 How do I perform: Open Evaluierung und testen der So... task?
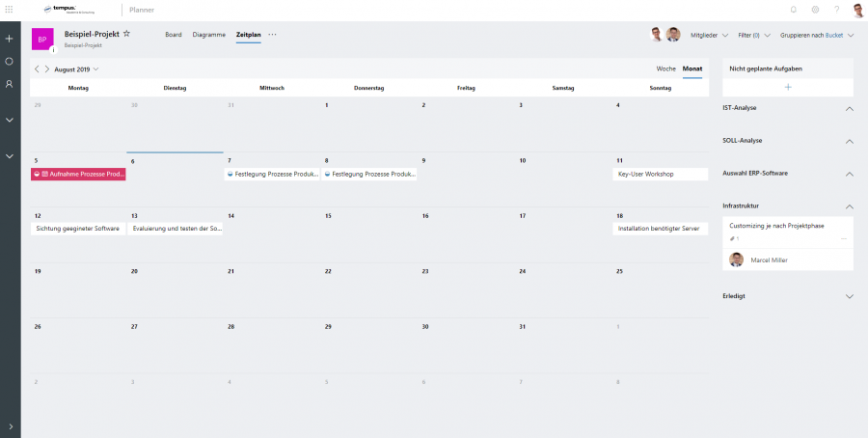[x=176, y=229]
